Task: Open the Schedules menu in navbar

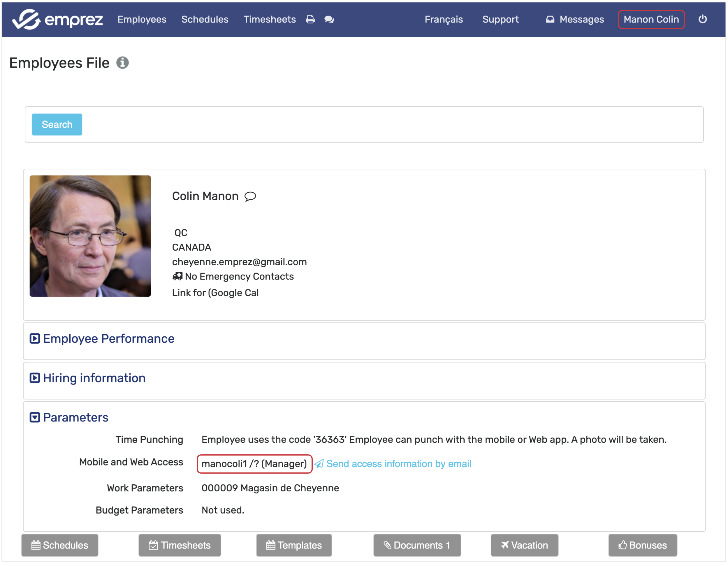Action: pyautogui.click(x=205, y=19)
